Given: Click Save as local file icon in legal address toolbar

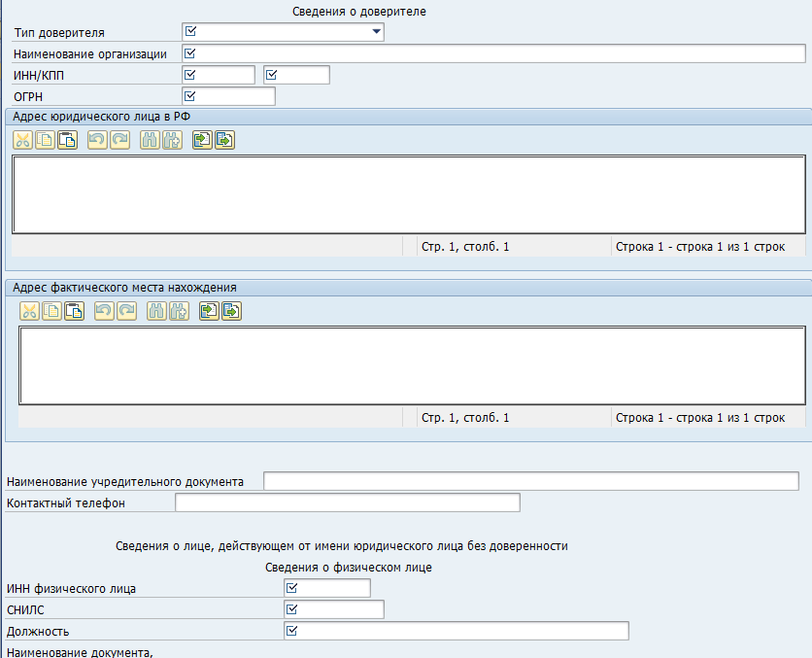Looking at the screenshot, I should pos(224,140).
